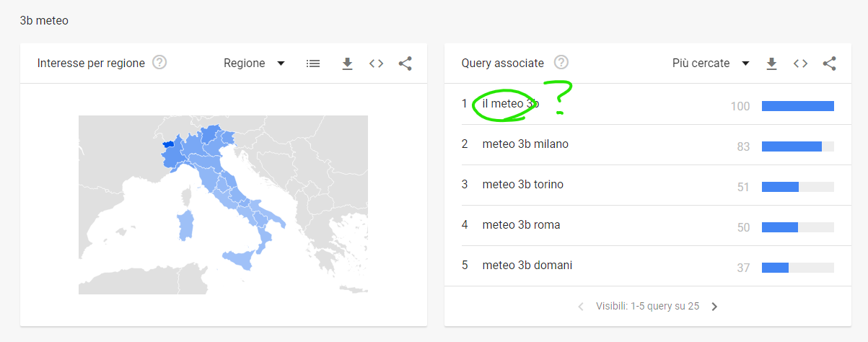Select dark blue Aosta Valley region on map
Viewport: 868px width, 342px height.
point(168,144)
